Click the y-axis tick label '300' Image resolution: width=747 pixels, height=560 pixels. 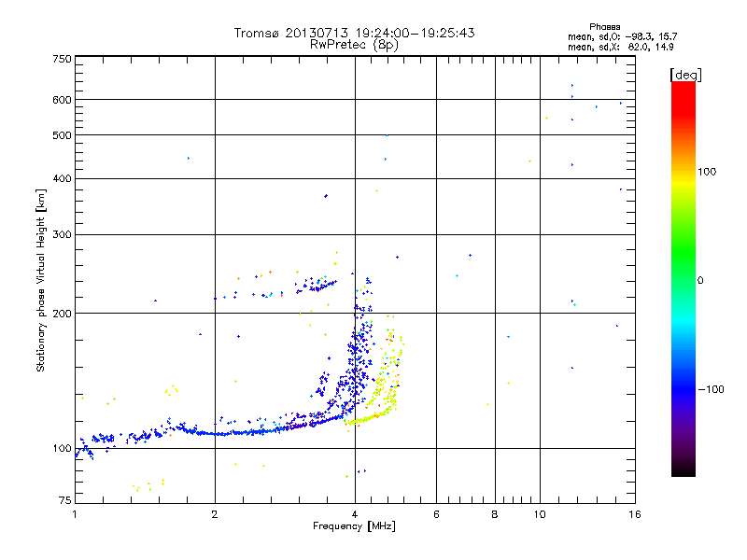coord(62,235)
